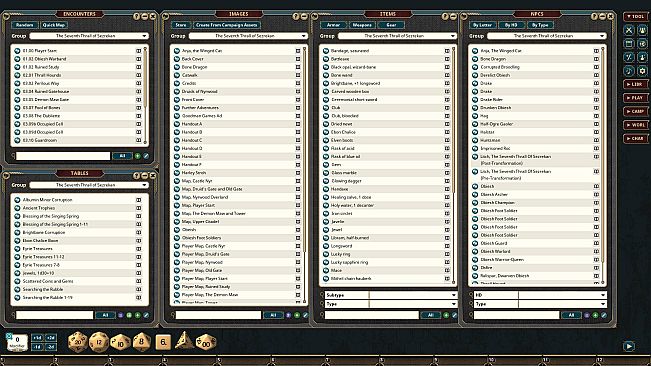Open the Group dropdown in Items window
The height and width of the screenshot is (366, 651).
[x=397, y=36]
